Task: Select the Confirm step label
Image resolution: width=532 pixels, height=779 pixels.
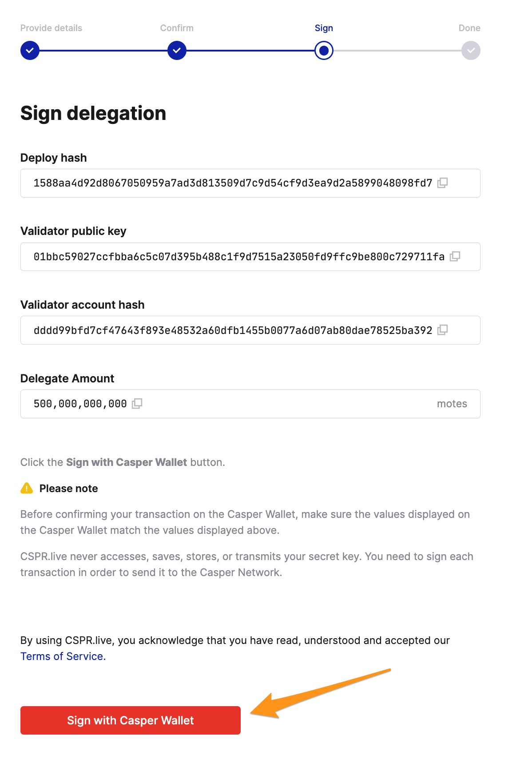Action: 177,28
